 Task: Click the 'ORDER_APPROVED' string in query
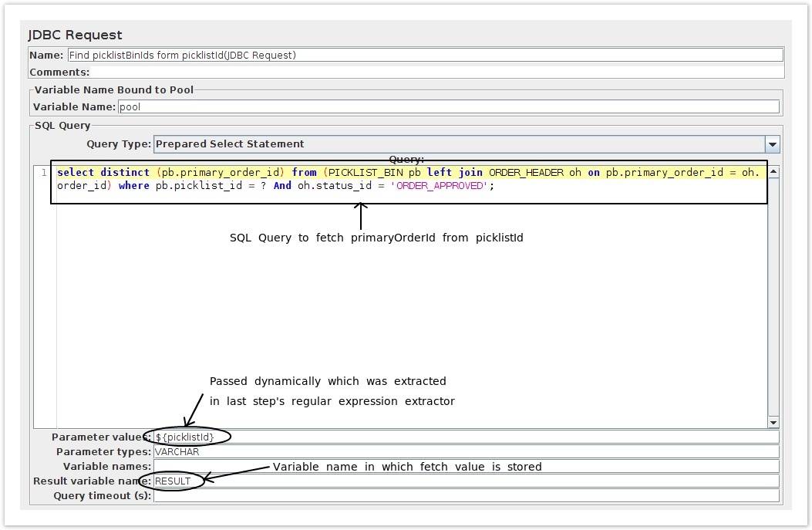439,185
